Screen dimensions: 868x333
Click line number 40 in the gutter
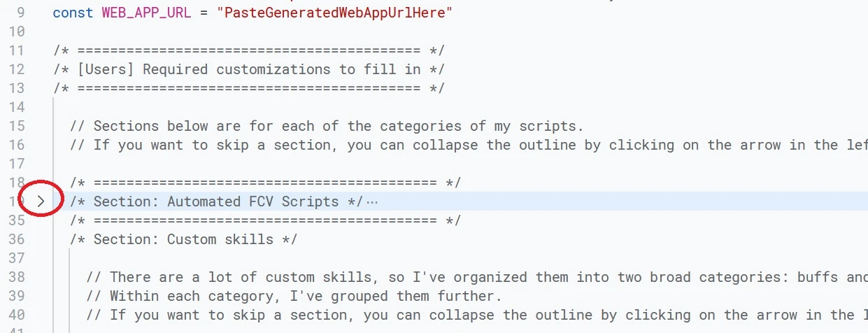[16, 315]
